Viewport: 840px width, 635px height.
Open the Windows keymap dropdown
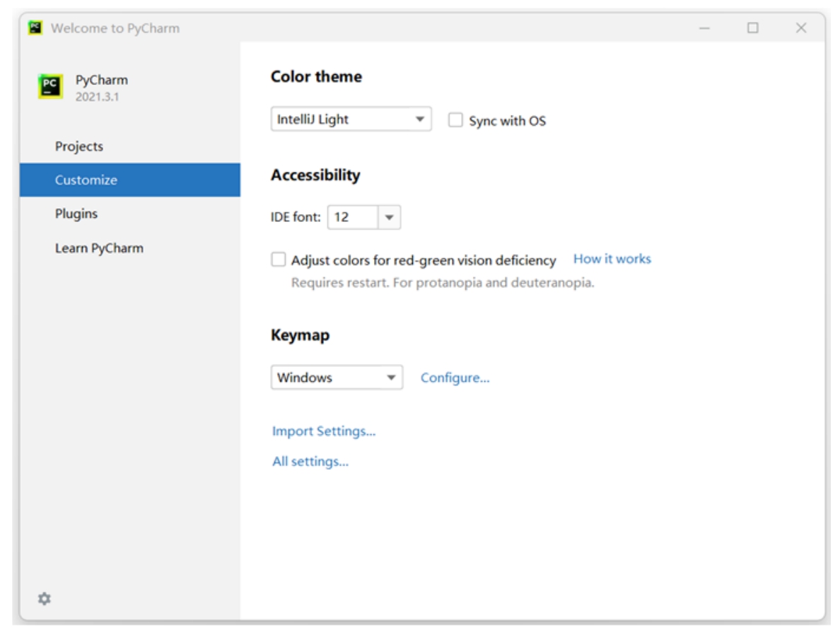[337, 377]
